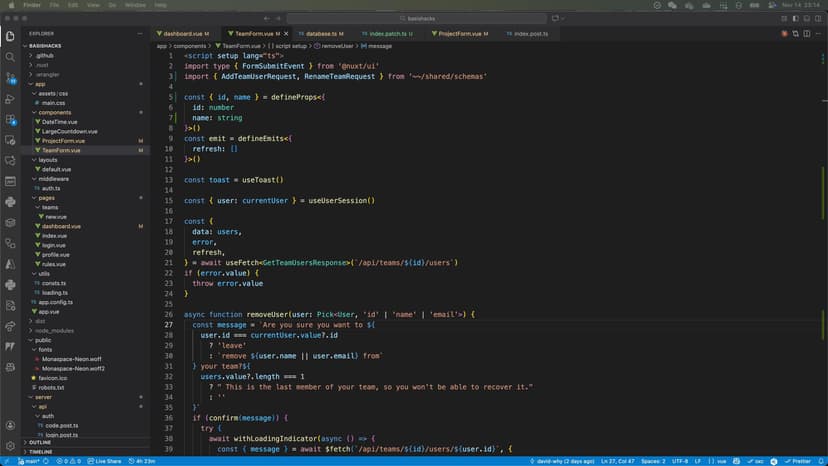The image size is (828, 466).
Task: Click the basichacks search field in title bar
Action: click(412, 19)
